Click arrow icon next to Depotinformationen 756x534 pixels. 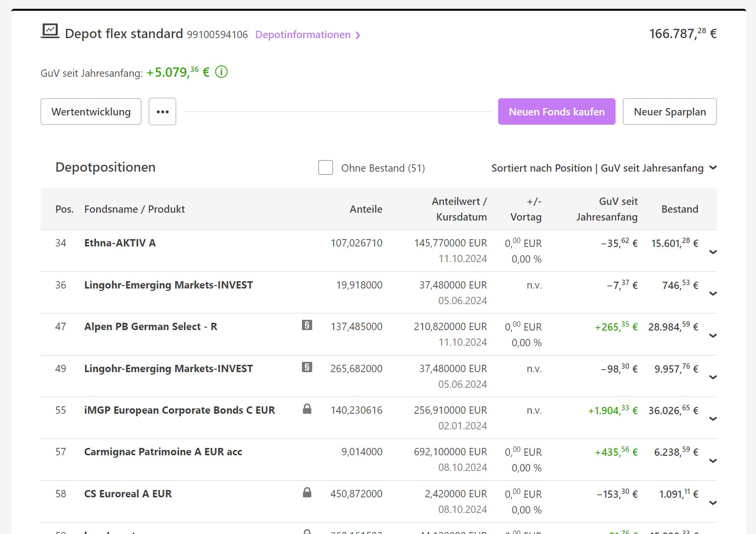coord(358,35)
